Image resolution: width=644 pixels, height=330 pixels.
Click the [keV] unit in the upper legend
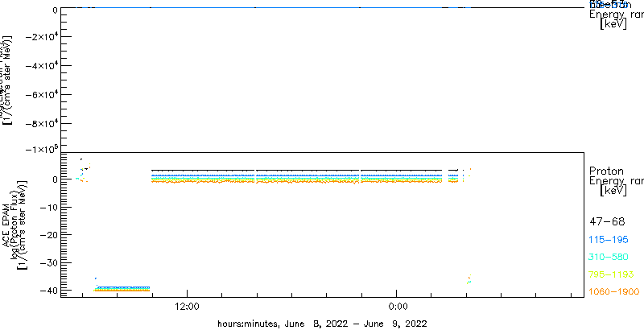pos(613,24)
